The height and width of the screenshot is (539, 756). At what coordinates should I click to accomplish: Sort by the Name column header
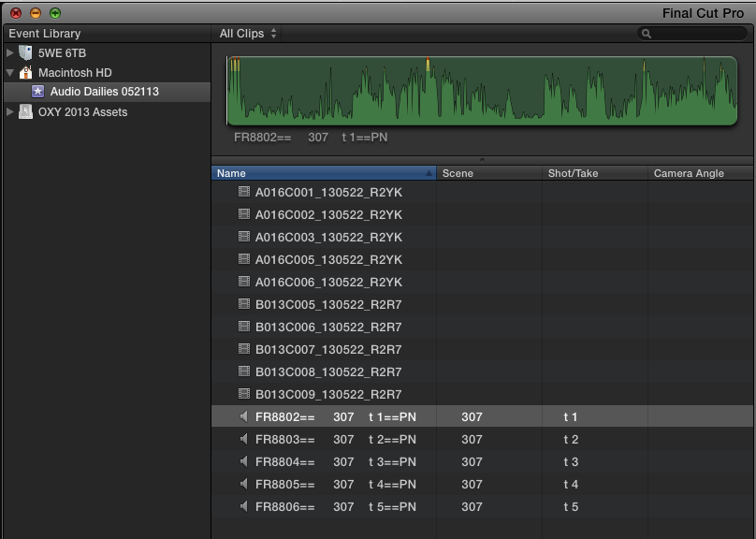[x=324, y=173]
